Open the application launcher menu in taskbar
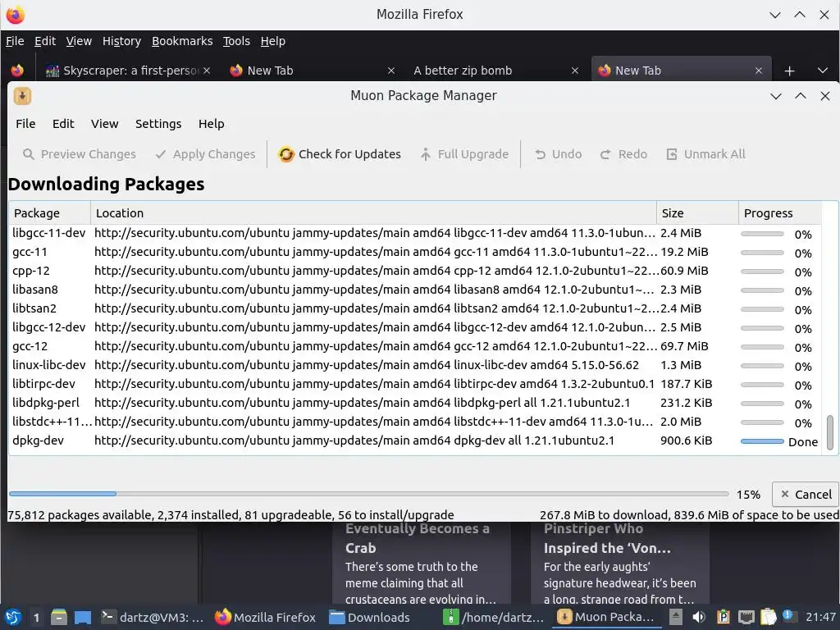The height and width of the screenshot is (630, 840). click(x=13, y=617)
